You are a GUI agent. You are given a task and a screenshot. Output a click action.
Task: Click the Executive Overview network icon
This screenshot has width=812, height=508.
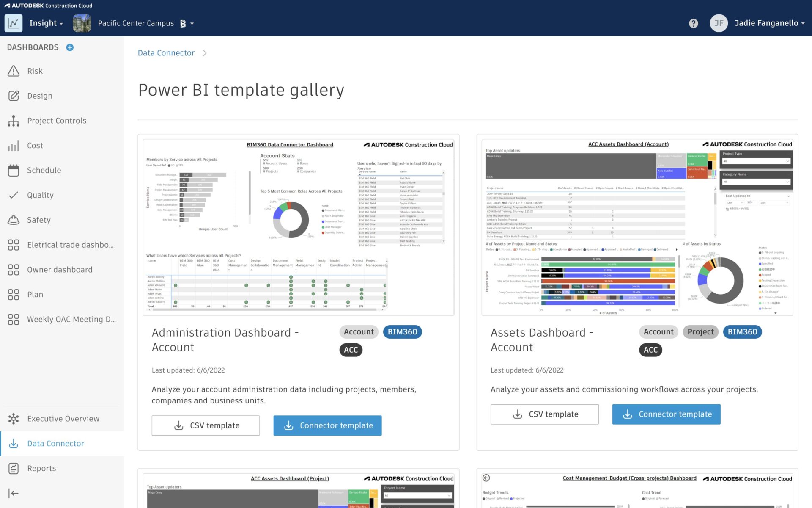14,419
